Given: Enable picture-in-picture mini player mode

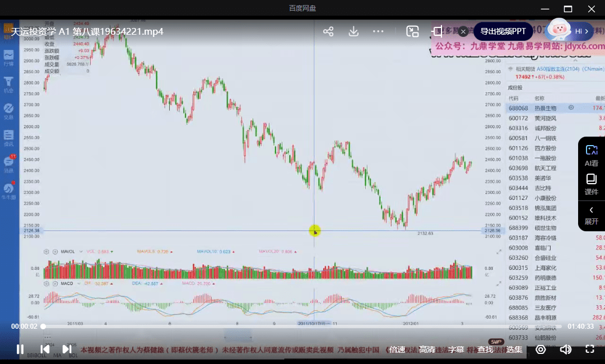Looking at the screenshot, I should 413,31.
